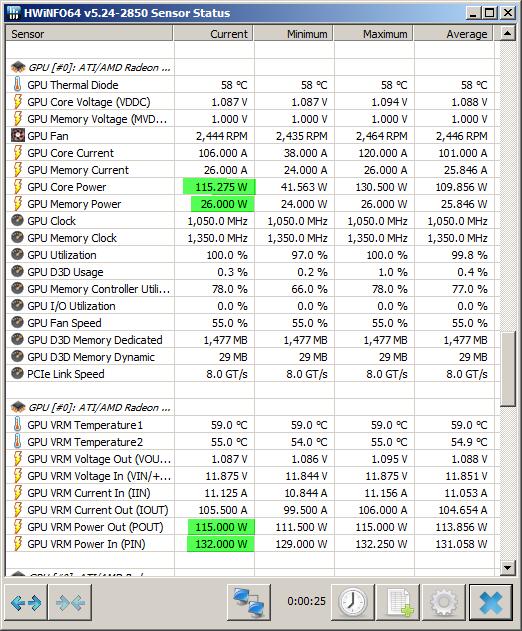Click the blue X close sensors button
This screenshot has width=522, height=631.
[x=491, y=602]
